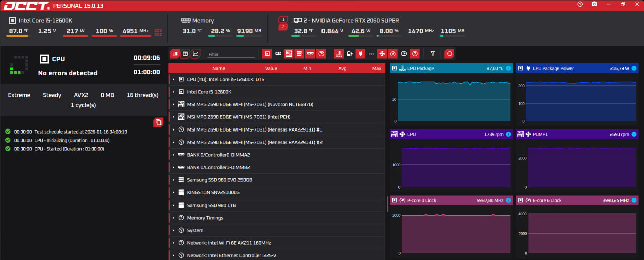Toggle other sensor types question icon
The image size is (644, 260).
point(415,53)
